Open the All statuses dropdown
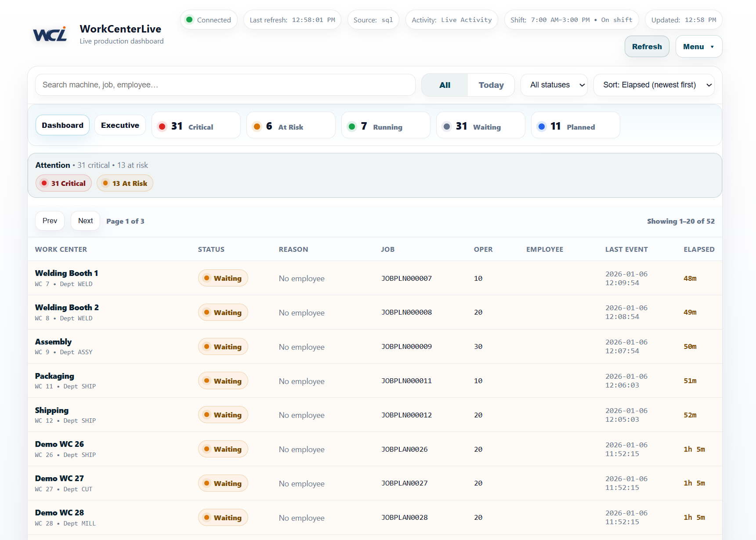The image size is (756, 540). (554, 85)
